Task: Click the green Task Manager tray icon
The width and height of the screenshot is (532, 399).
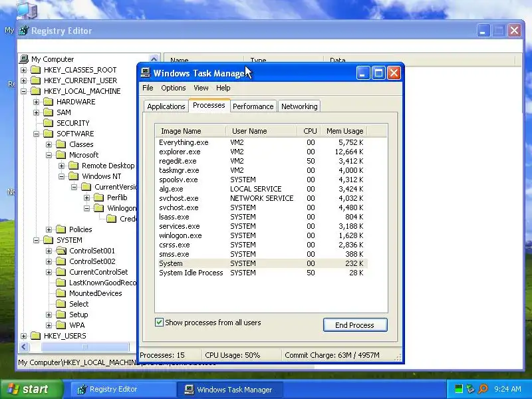Action: pos(459,389)
